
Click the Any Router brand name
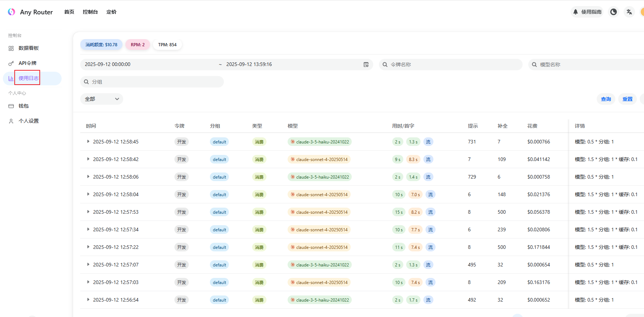click(36, 12)
